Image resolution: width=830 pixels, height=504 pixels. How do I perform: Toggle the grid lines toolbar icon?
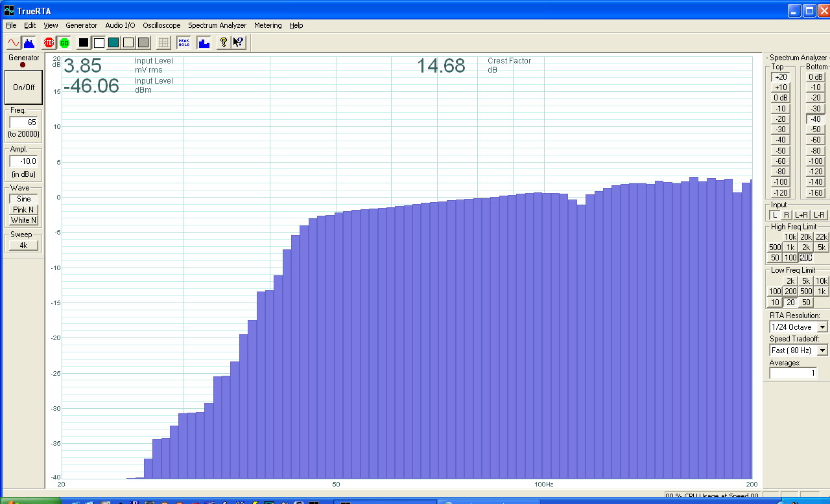pyautogui.click(x=164, y=43)
